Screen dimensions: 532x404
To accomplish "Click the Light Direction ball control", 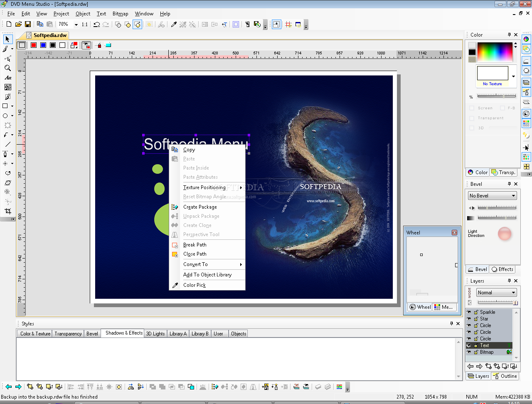I will click(x=505, y=234).
